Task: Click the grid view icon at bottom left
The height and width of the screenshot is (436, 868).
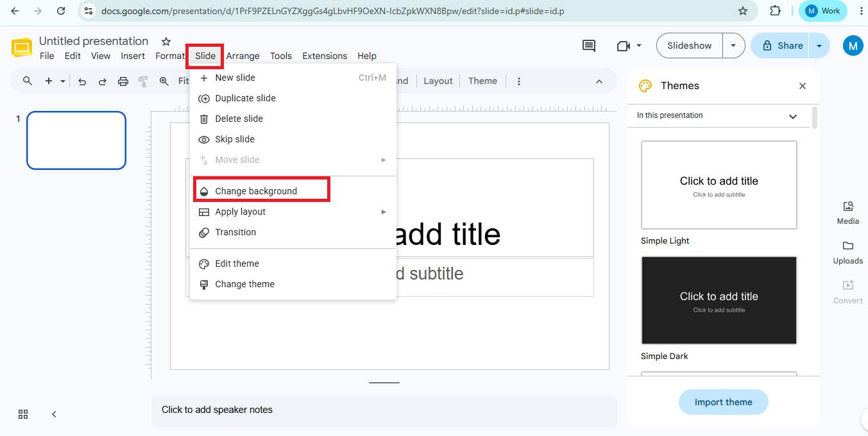Action: pyautogui.click(x=23, y=414)
